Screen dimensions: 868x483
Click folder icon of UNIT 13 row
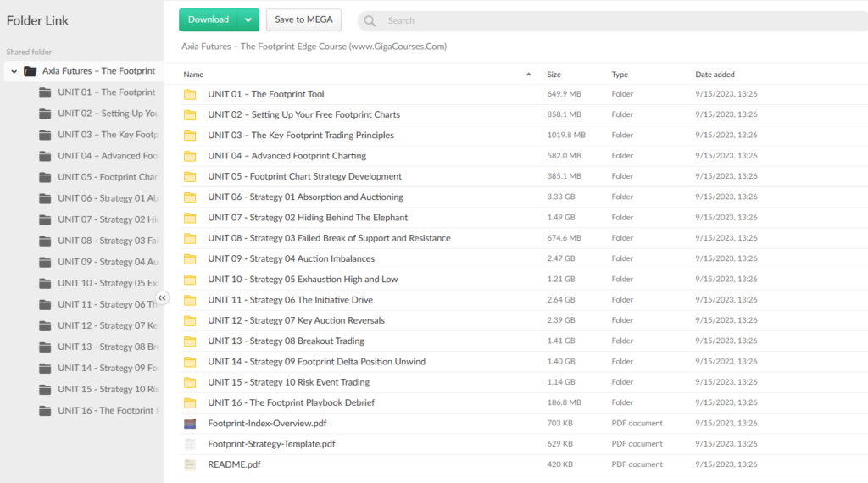click(190, 341)
